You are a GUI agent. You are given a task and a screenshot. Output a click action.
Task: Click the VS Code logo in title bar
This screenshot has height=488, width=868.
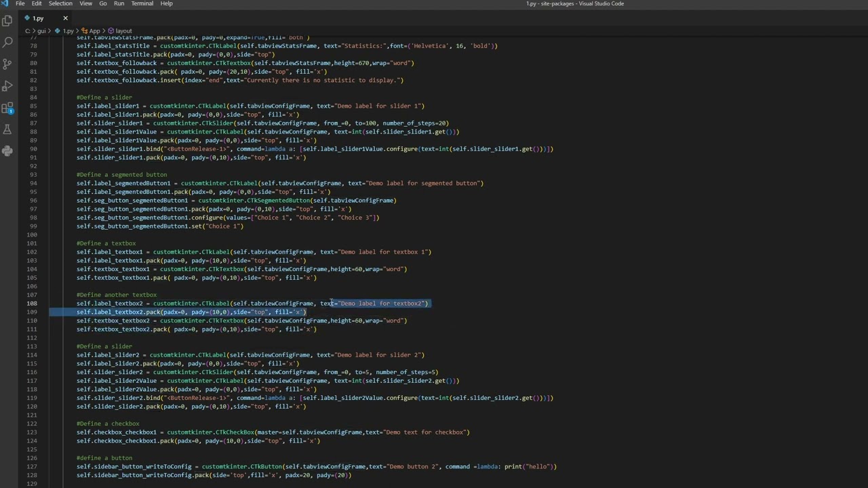[x=5, y=3]
